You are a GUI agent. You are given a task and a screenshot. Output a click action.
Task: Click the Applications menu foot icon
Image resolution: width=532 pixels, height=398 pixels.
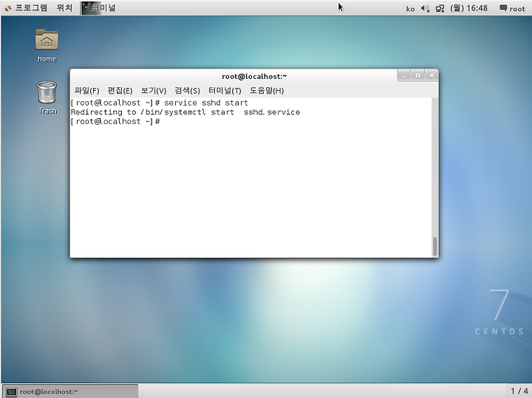pos(8,8)
